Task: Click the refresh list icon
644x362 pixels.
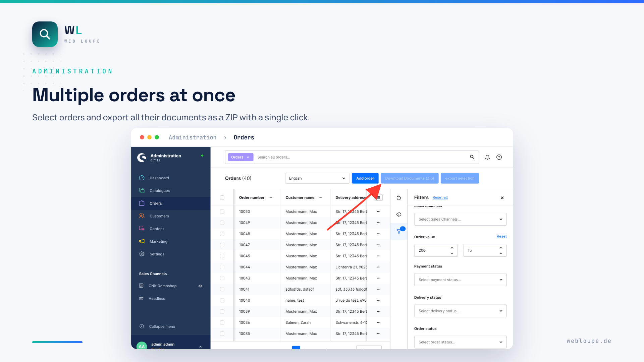Action: (399, 198)
